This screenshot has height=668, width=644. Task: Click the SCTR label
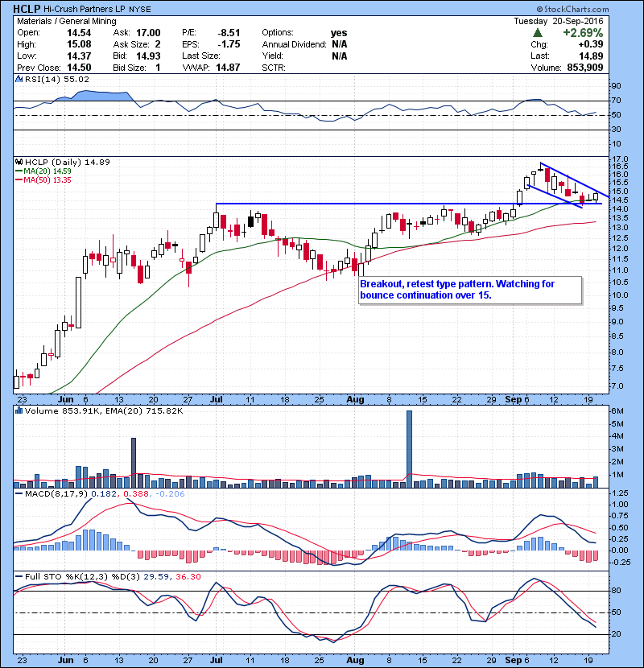274,68
